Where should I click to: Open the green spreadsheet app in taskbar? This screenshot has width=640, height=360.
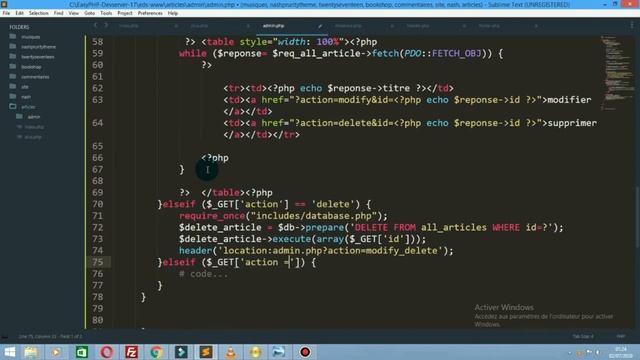[82, 352]
